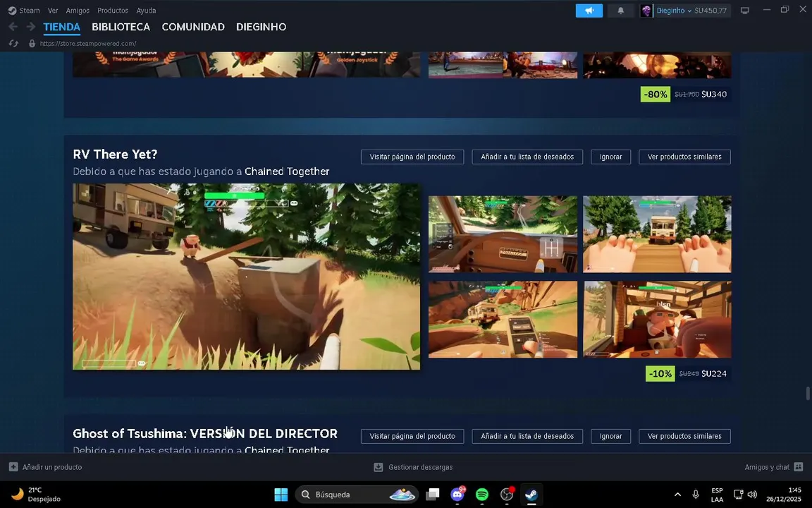Screen dimensions: 812x508
Task: Open Task View from the taskbar
Action: (x=432, y=495)
